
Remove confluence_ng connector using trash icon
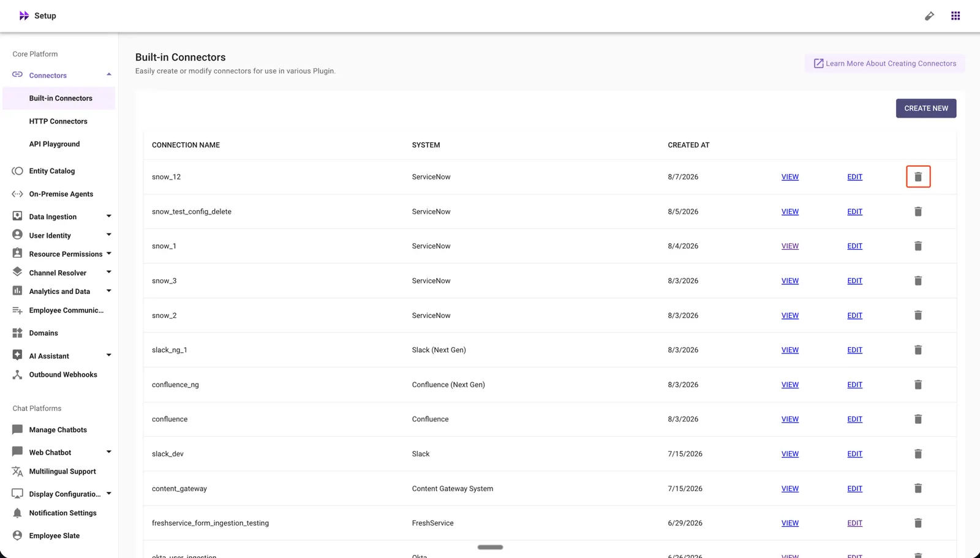918,385
